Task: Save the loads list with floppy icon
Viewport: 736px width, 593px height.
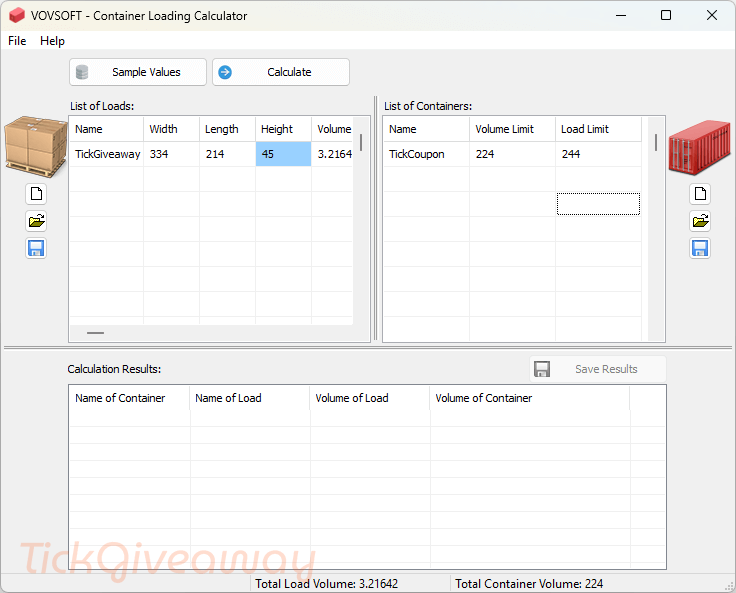Action: (36, 248)
